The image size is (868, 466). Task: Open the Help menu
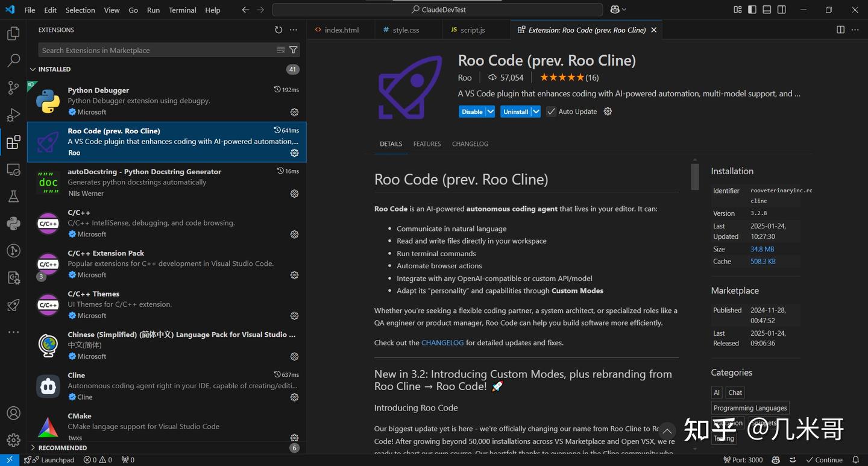212,10
